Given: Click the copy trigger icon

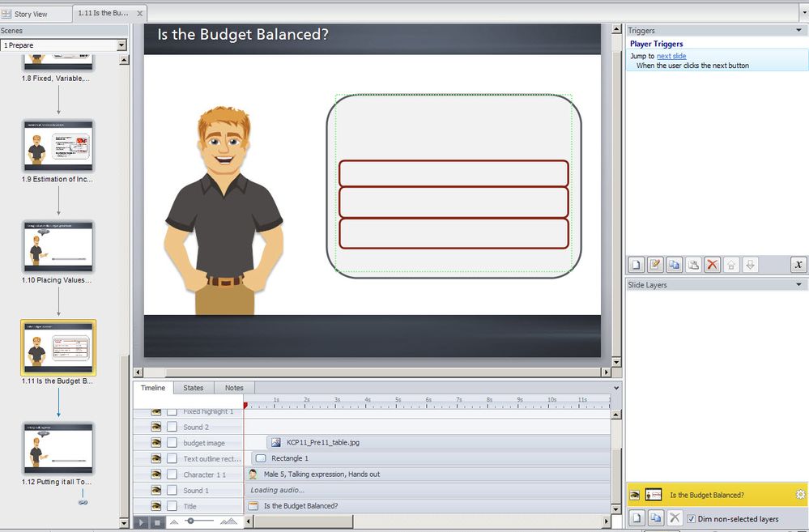Looking at the screenshot, I should (x=674, y=265).
